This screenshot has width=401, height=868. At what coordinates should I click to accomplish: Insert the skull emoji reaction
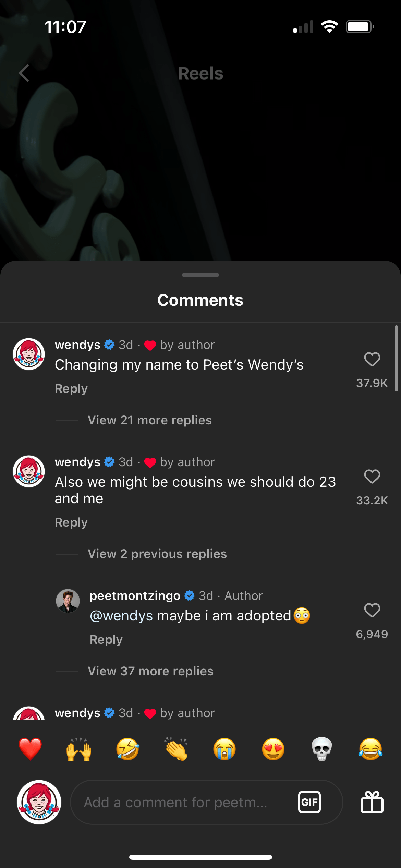coord(321,749)
